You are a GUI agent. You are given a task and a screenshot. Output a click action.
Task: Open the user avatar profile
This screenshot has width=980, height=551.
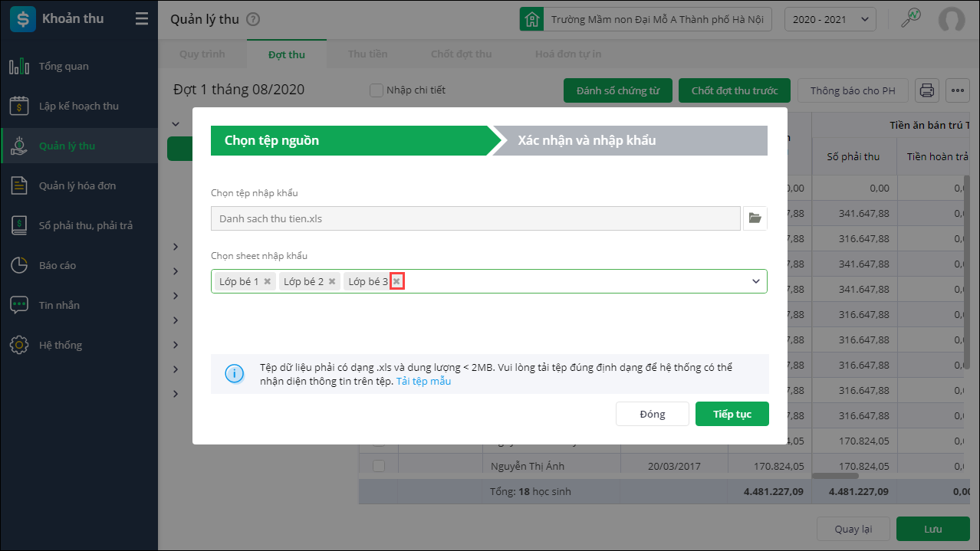[952, 19]
